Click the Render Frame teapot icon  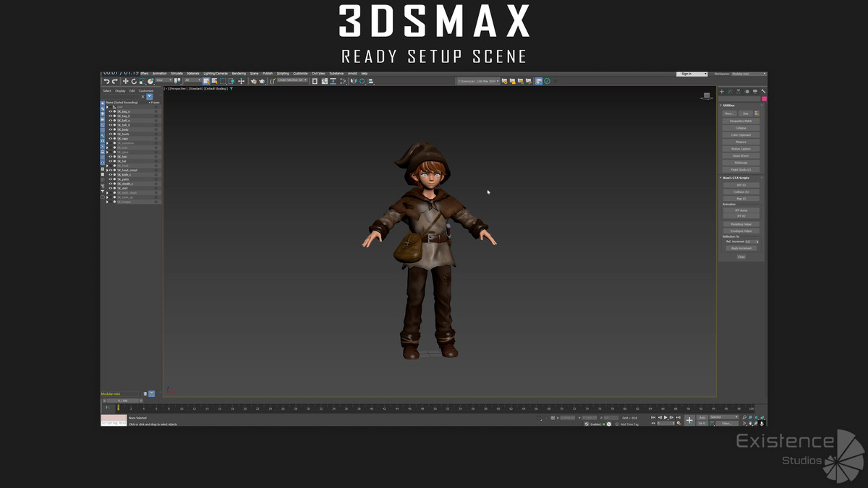pyautogui.click(x=262, y=81)
